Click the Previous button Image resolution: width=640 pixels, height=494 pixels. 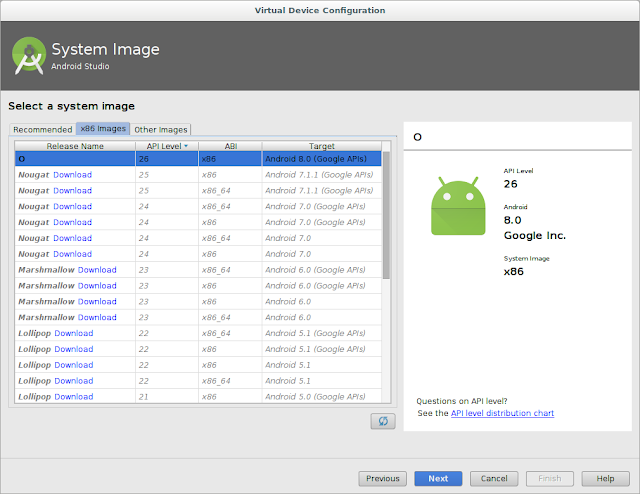pyautogui.click(x=382, y=478)
